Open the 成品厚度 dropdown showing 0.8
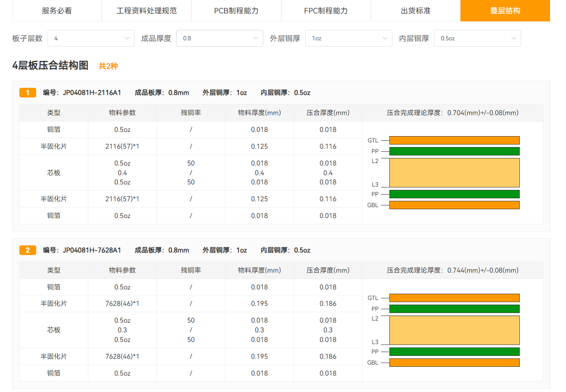Image resolution: width=566 pixels, height=392 pixels. coord(220,38)
